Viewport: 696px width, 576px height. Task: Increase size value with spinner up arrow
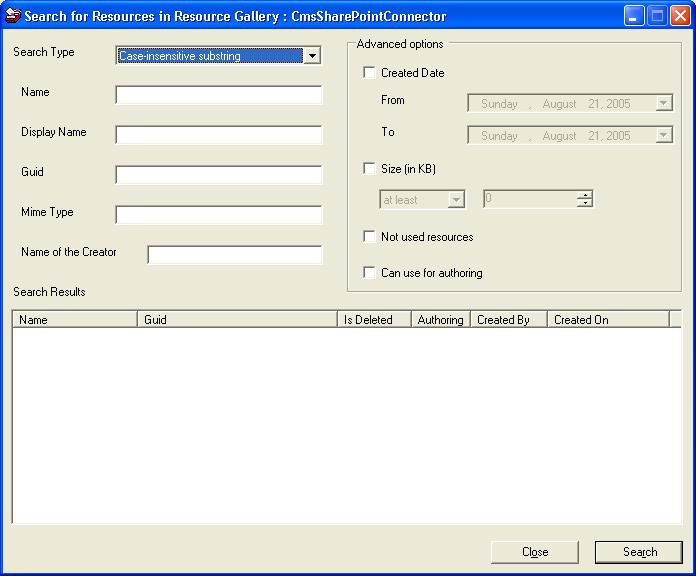585,195
